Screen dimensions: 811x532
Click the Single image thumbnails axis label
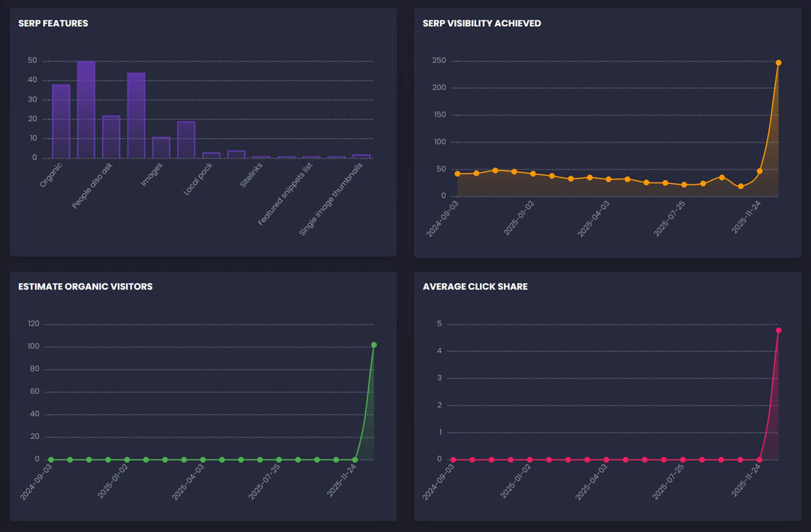[x=331, y=200]
